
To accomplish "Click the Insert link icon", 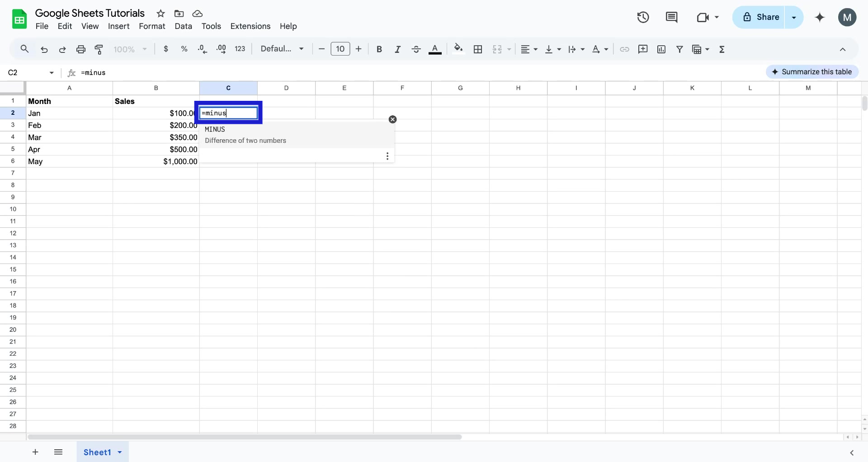I will [625, 49].
